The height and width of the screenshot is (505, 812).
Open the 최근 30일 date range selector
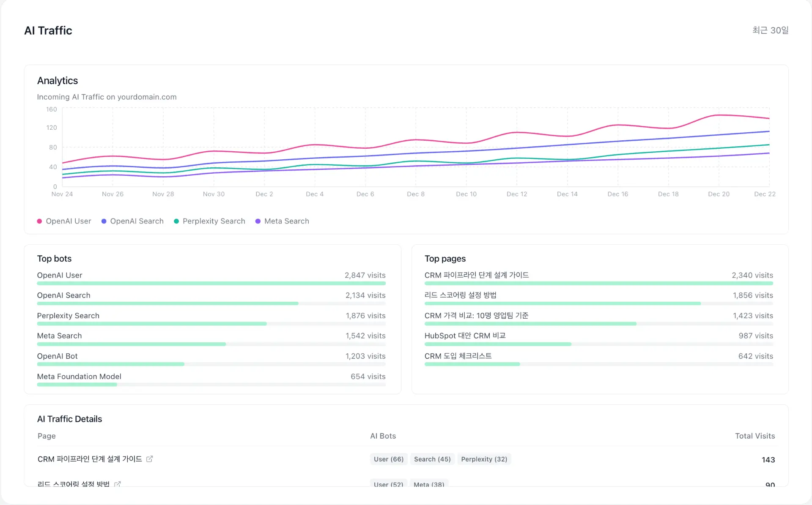point(770,30)
